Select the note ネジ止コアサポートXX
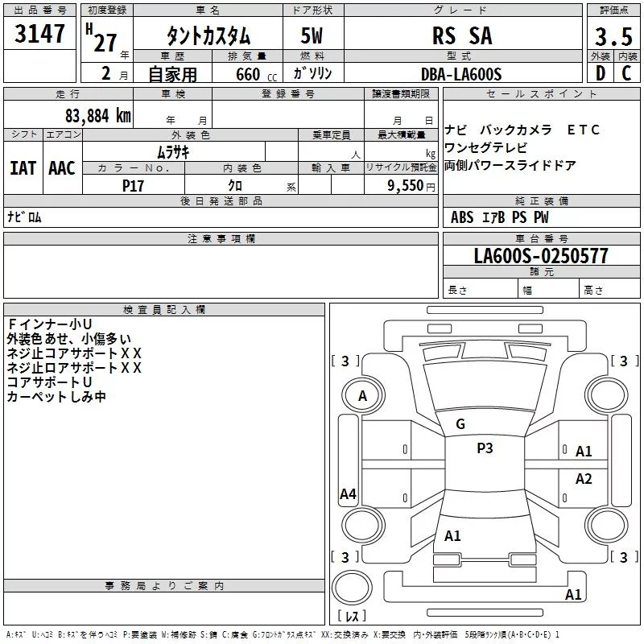Viewport: 644px width, 644px height. tap(74, 353)
